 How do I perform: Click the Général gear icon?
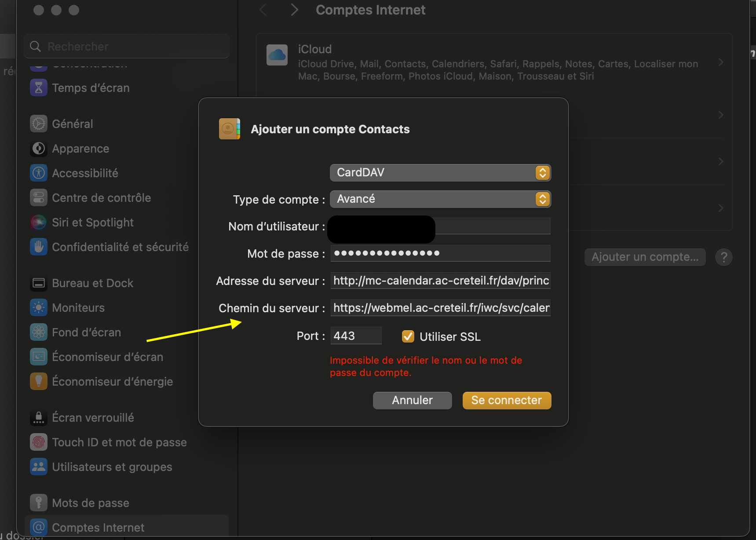(x=39, y=124)
